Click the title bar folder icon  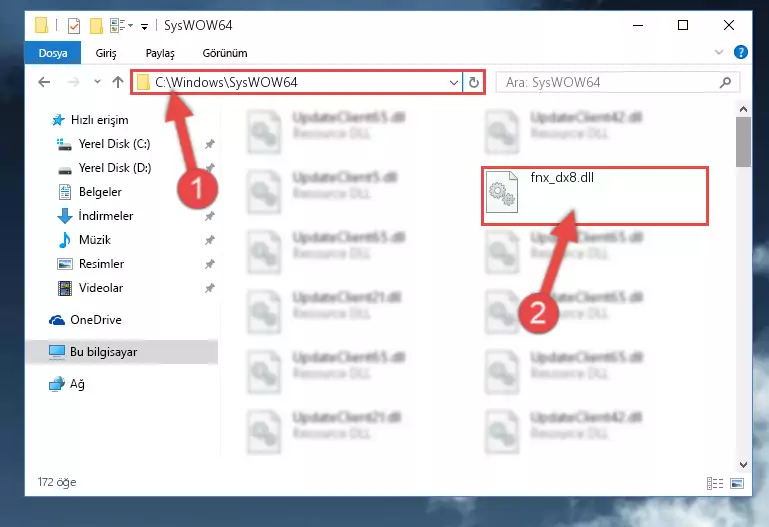pyautogui.click(x=42, y=25)
